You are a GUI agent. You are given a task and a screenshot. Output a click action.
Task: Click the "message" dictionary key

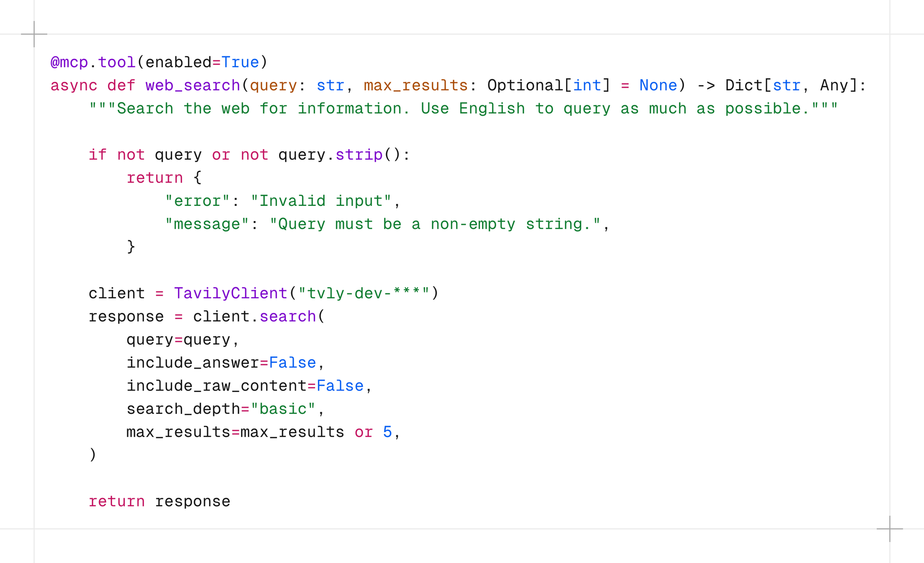207,224
